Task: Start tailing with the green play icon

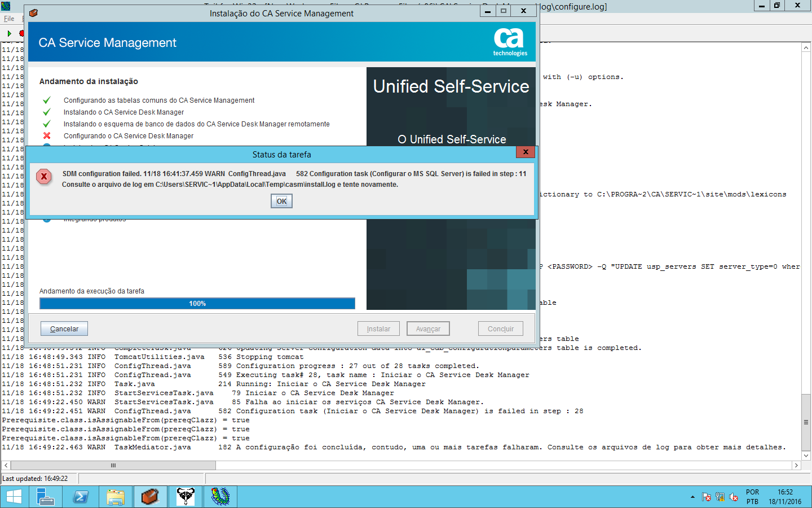Action: tap(10, 34)
